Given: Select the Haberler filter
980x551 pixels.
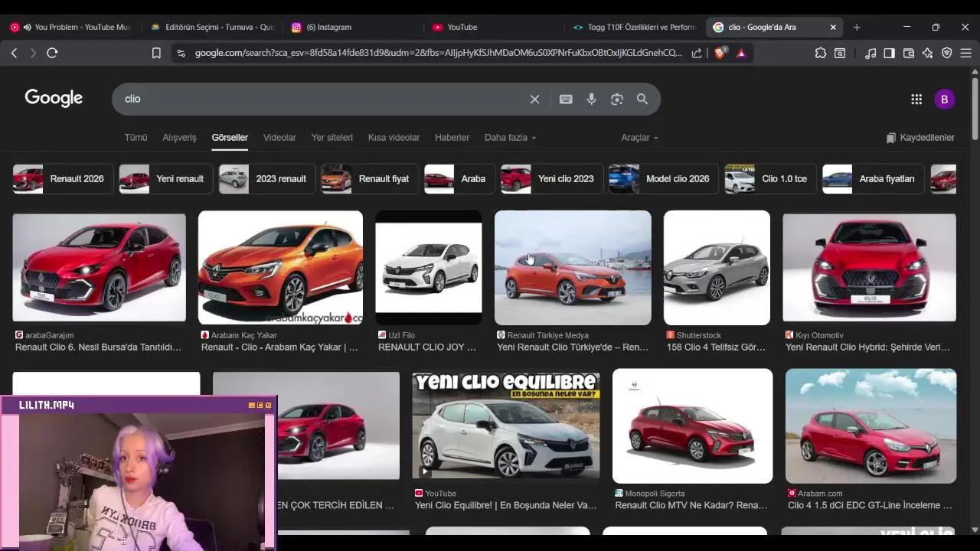Looking at the screenshot, I should point(452,138).
